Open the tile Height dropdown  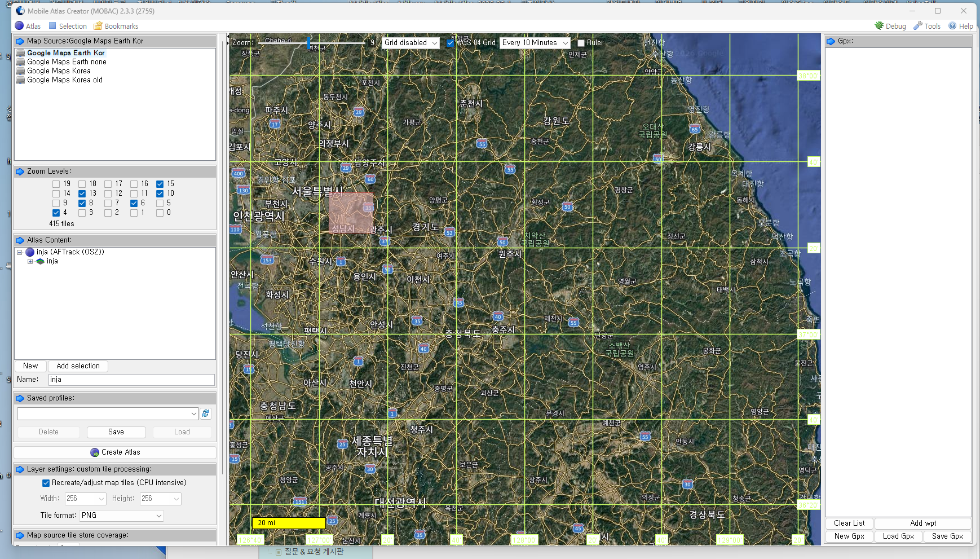[x=161, y=499]
